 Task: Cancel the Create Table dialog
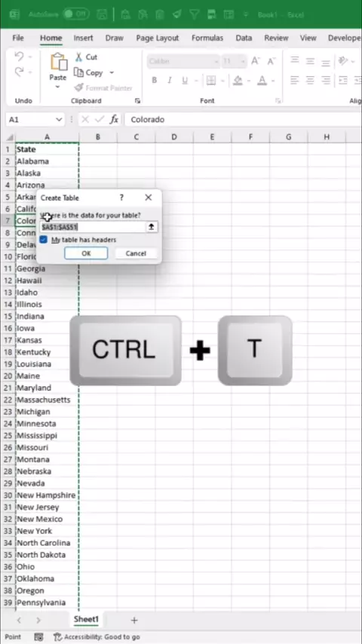[136, 253]
